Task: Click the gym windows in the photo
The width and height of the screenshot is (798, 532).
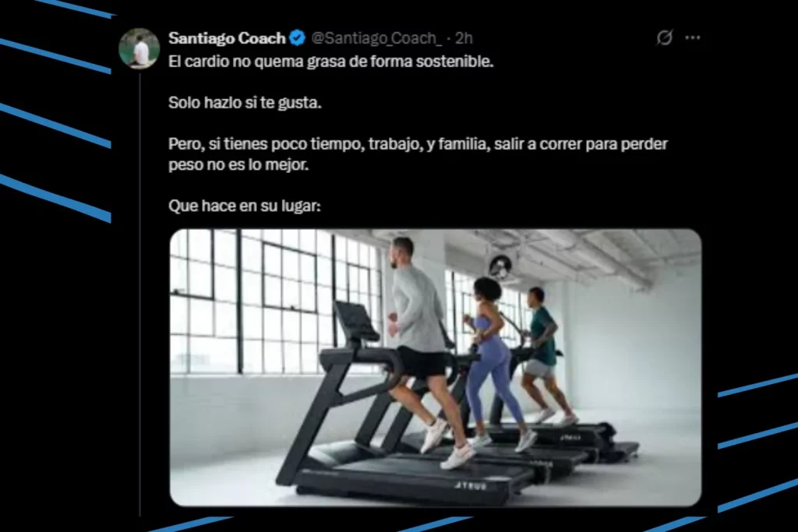Action: (x=275, y=300)
